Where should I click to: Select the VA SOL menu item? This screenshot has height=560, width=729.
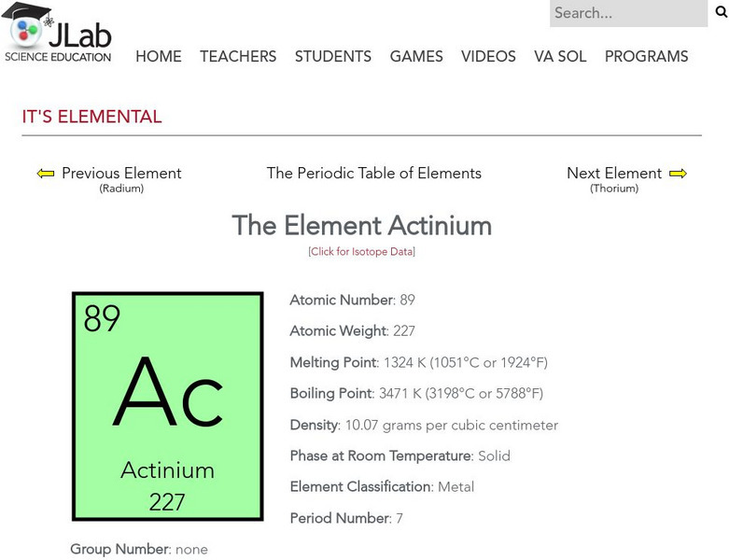[x=560, y=57]
